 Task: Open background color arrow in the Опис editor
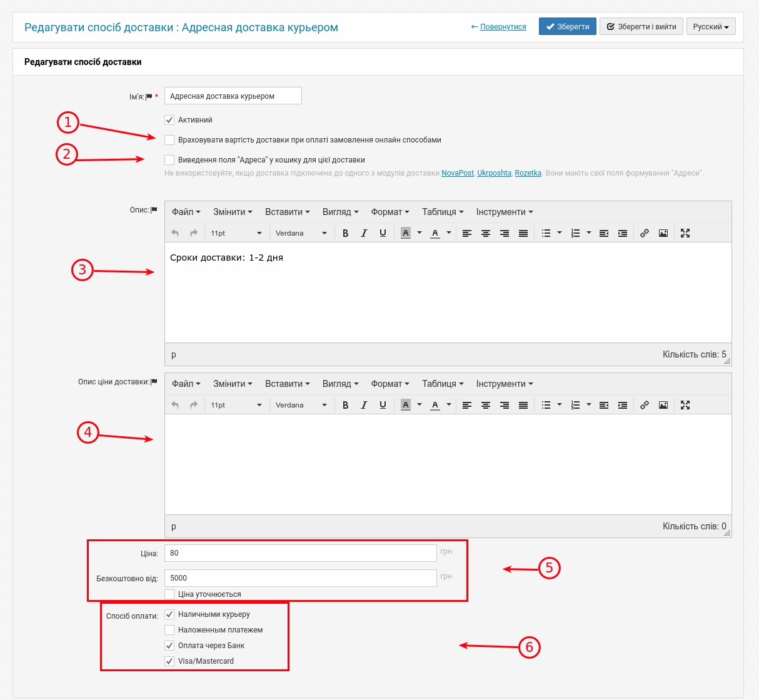click(420, 233)
